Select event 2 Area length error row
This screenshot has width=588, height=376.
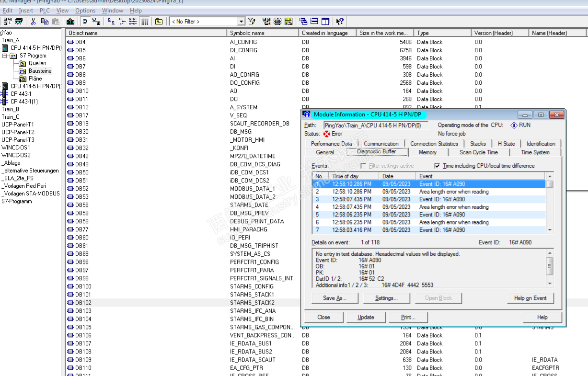coord(429,192)
